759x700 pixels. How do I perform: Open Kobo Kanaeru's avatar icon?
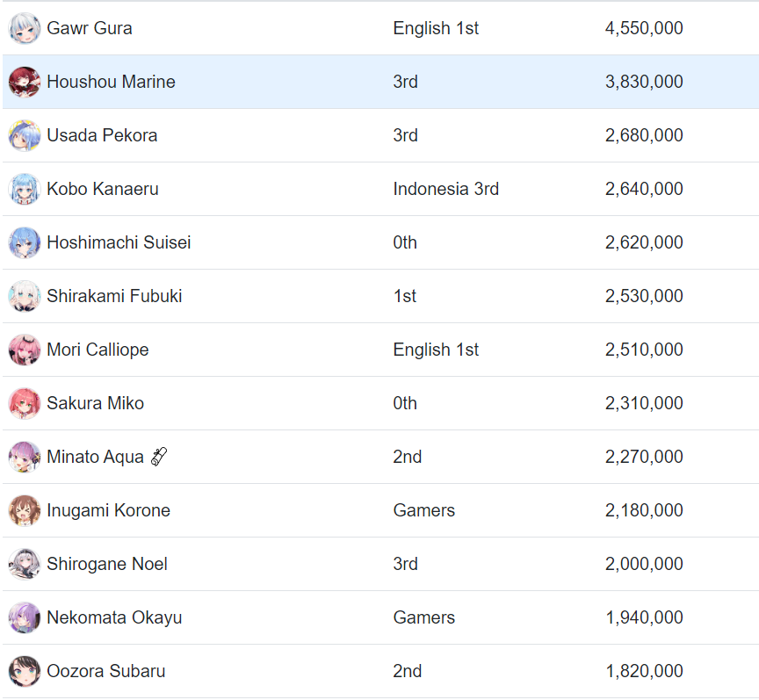[x=25, y=189]
